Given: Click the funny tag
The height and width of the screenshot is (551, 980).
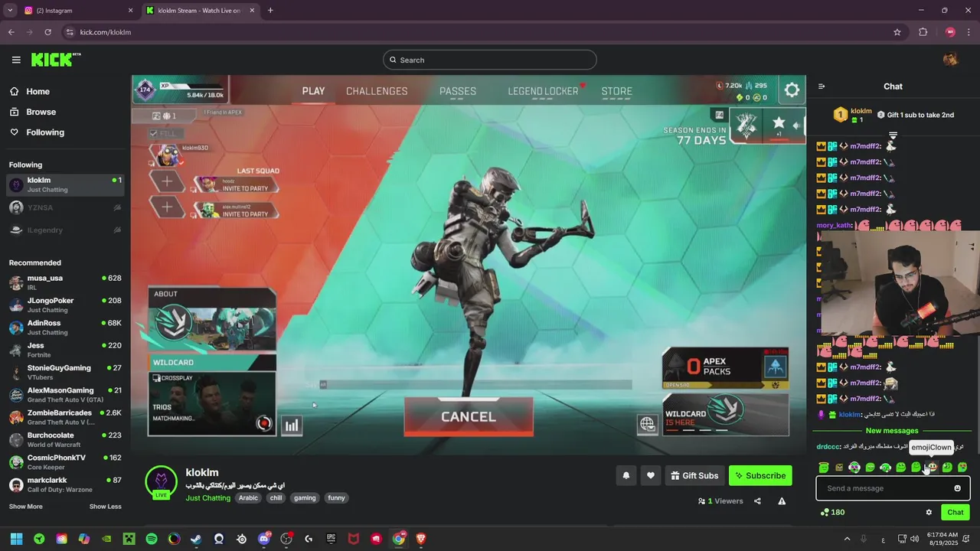Looking at the screenshot, I should [337, 498].
